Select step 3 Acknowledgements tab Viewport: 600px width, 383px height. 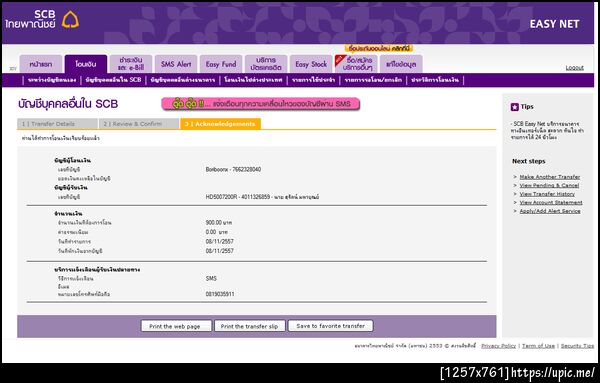pos(220,124)
